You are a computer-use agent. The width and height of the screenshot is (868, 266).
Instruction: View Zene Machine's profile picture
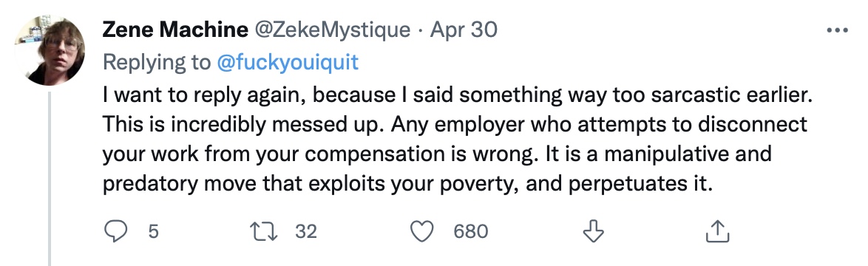pos(50,51)
